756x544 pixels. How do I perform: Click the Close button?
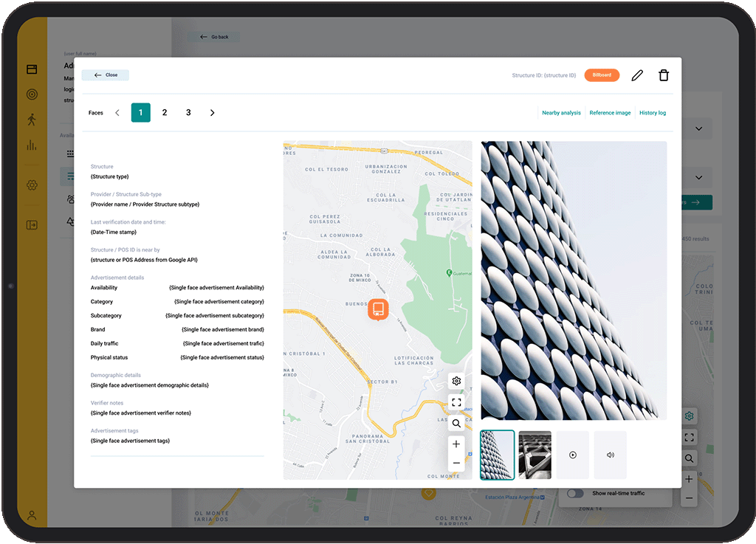click(x=106, y=75)
